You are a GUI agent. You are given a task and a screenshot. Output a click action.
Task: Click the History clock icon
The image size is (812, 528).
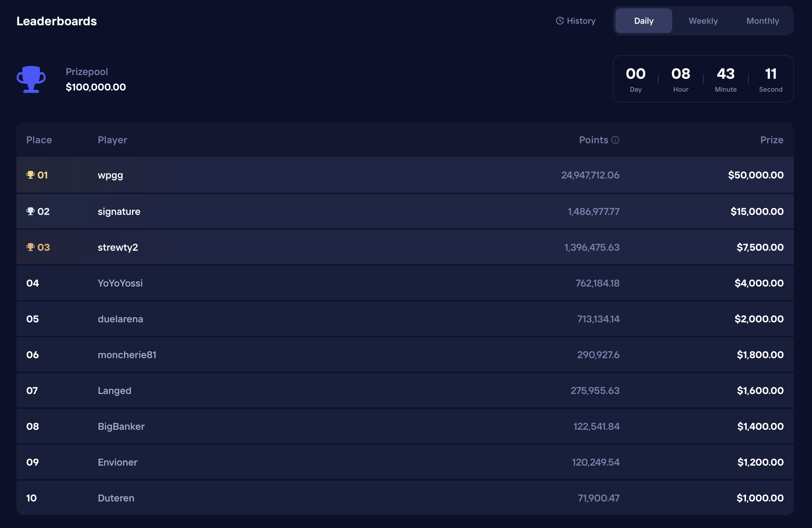[560, 21]
